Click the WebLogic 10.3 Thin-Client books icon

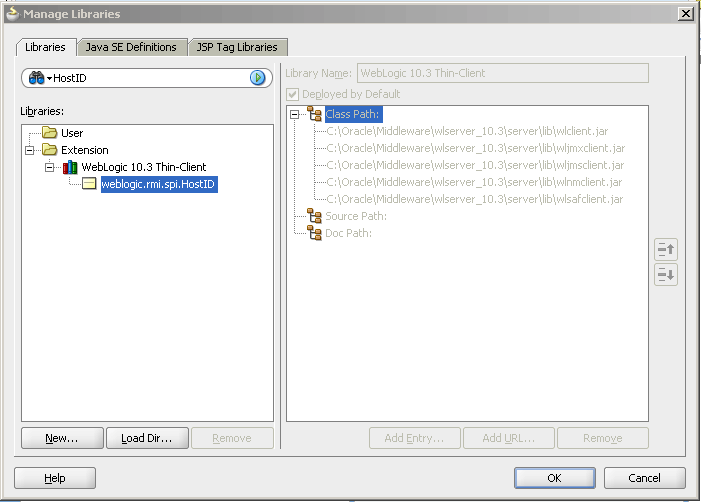pos(70,167)
